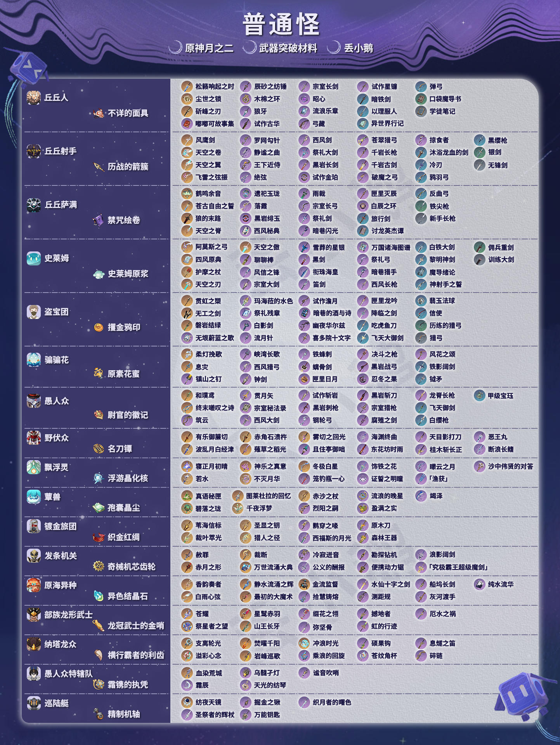Select the weapon name 碎链

pos(436,656)
